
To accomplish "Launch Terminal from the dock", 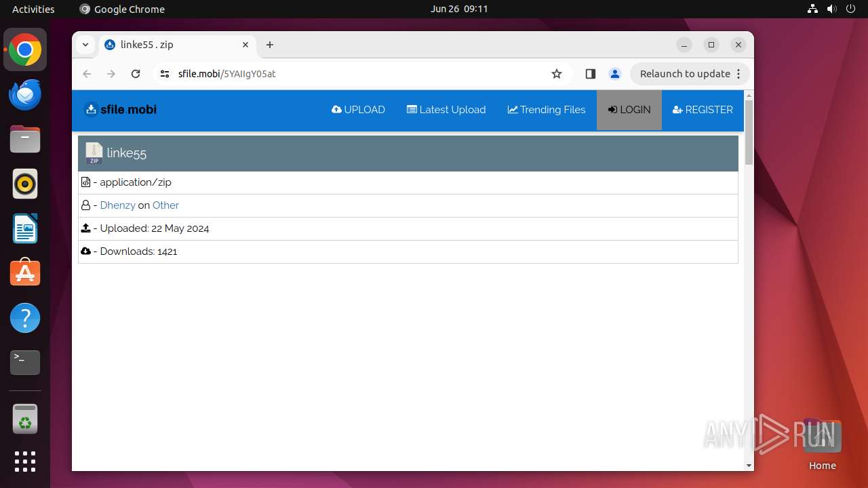I will (x=25, y=363).
